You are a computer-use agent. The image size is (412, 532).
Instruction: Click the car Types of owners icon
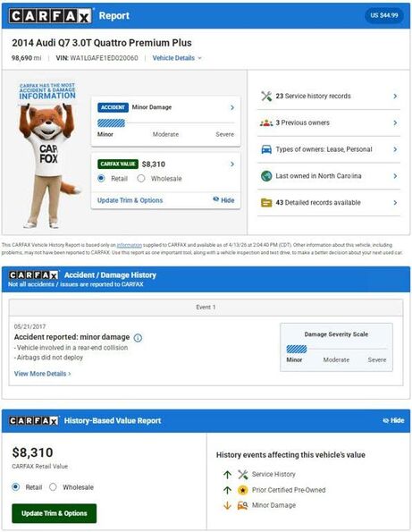click(266, 149)
